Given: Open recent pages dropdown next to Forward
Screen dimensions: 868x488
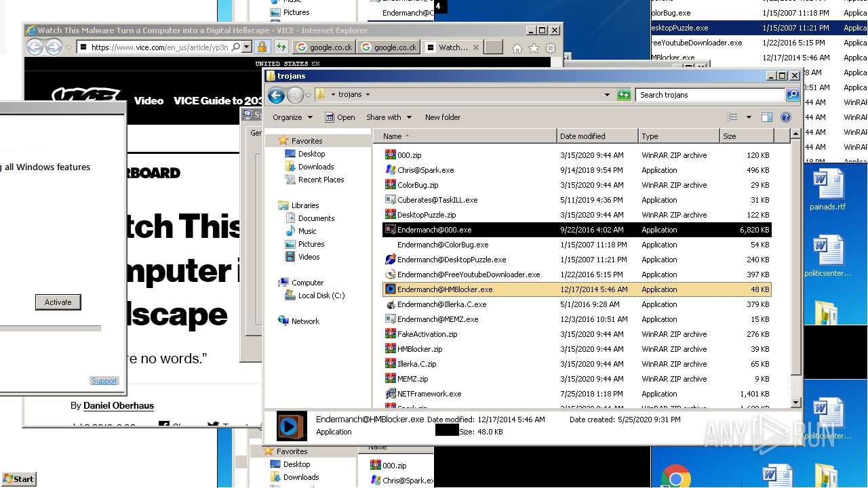Looking at the screenshot, I should pos(308,95).
